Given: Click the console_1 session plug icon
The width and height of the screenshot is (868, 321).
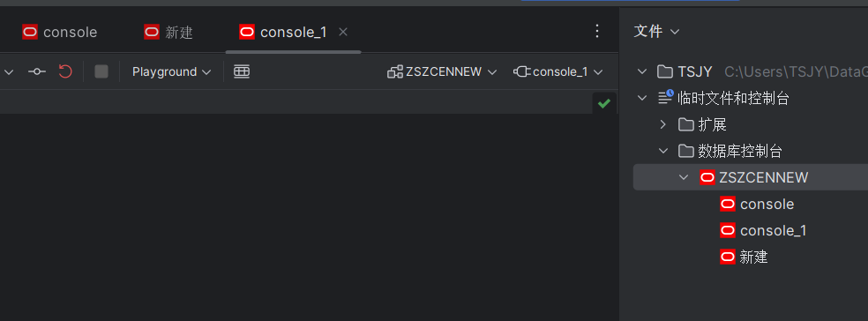Looking at the screenshot, I should tap(522, 72).
